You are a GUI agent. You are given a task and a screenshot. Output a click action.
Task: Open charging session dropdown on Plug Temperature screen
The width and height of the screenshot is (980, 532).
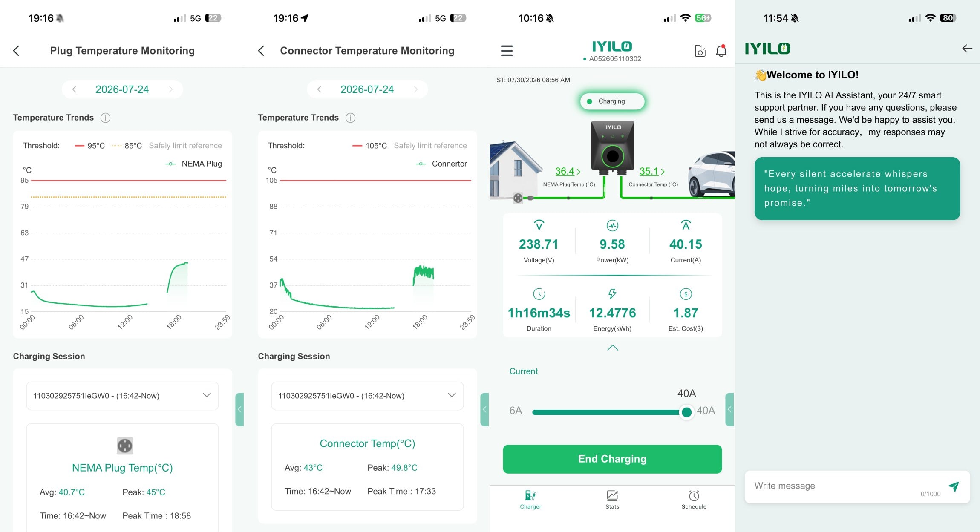[x=122, y=396]
